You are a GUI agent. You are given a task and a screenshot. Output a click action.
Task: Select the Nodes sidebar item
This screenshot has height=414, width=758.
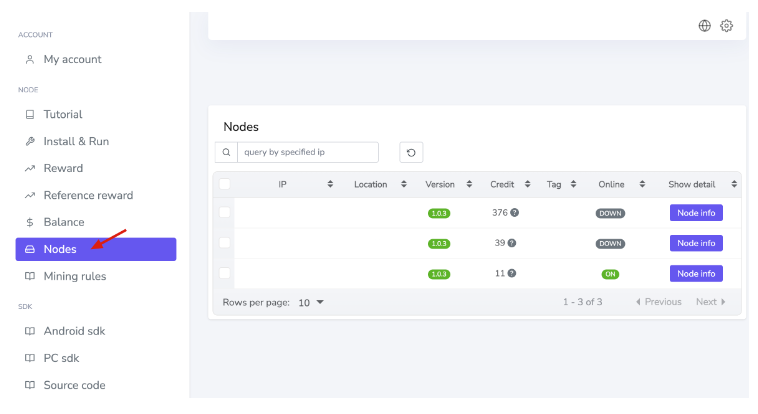click(x=96, y=249)
